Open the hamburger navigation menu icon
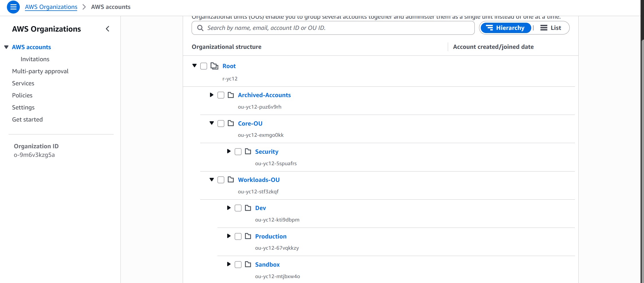The width and height of the screenshot is (644, 283). pos(13,7)
